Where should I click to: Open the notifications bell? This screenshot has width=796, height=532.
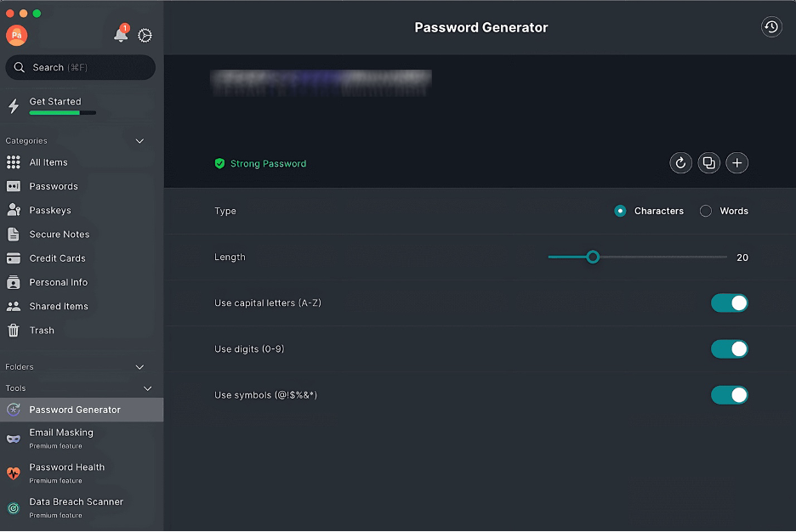coord(119,35)
